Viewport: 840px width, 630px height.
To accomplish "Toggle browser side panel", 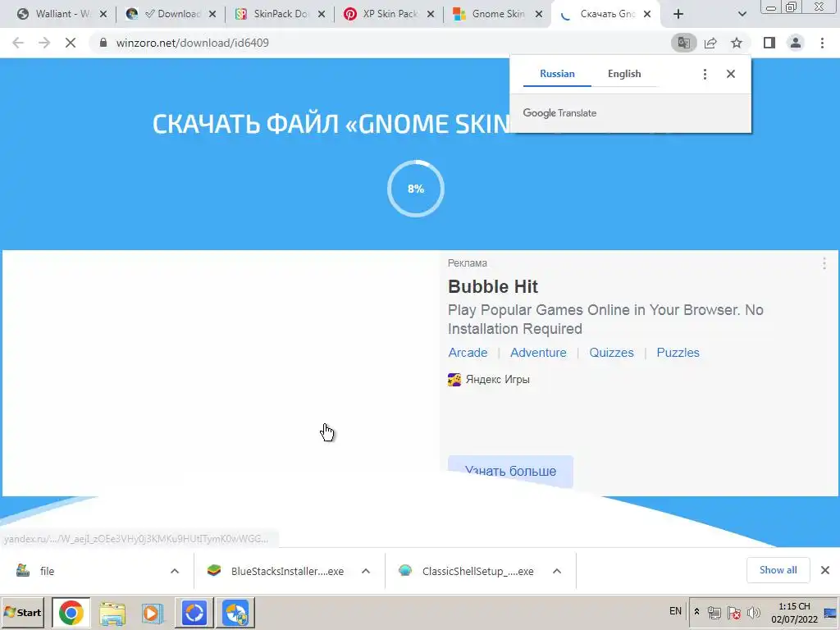I will pos(769,43).
